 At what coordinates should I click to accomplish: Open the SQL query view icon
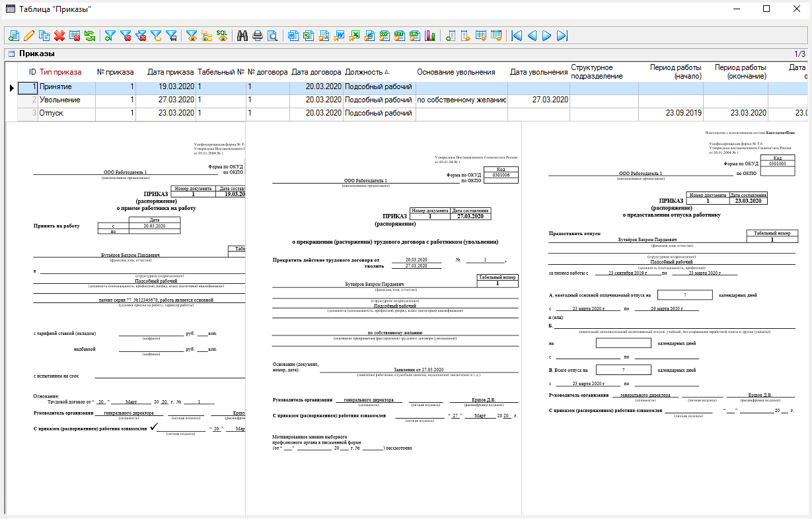223,36
